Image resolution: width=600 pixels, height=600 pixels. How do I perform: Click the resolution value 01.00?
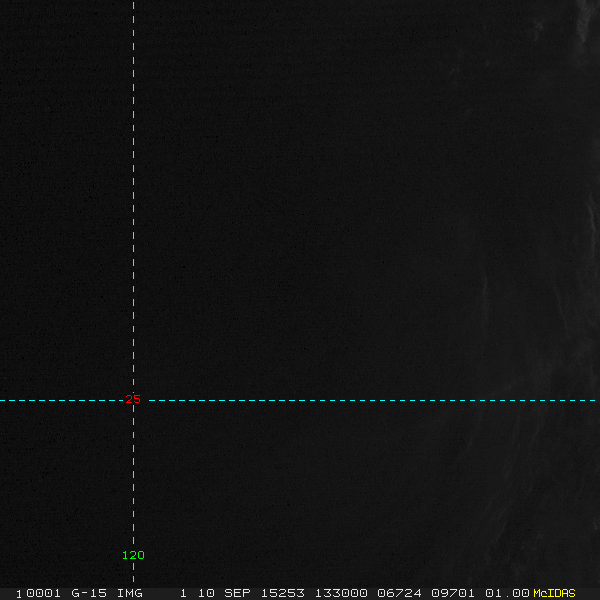[x=507, y=593]
